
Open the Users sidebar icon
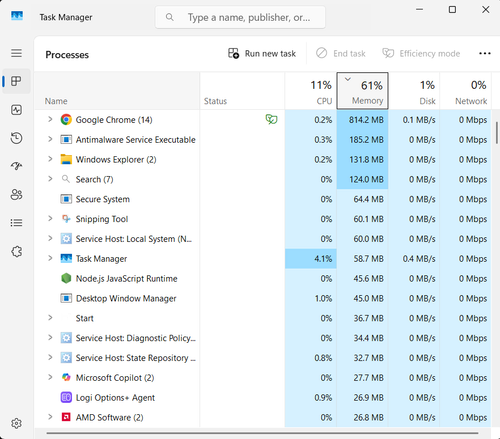[16, 194]
